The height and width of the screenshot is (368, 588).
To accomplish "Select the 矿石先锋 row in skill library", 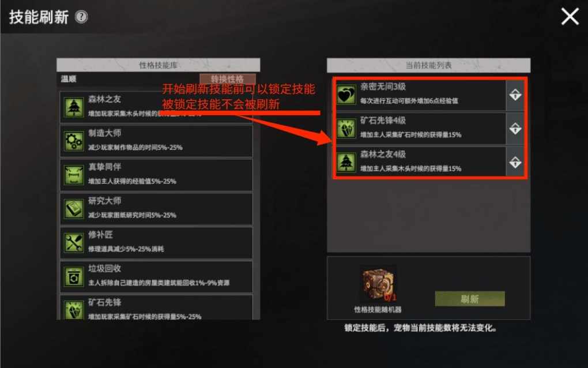I will [x=156, y=307].
